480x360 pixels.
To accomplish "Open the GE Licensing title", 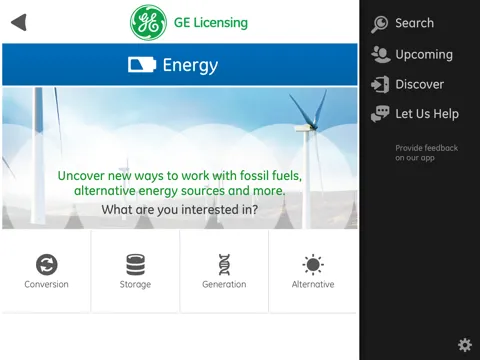I will 211,23.
